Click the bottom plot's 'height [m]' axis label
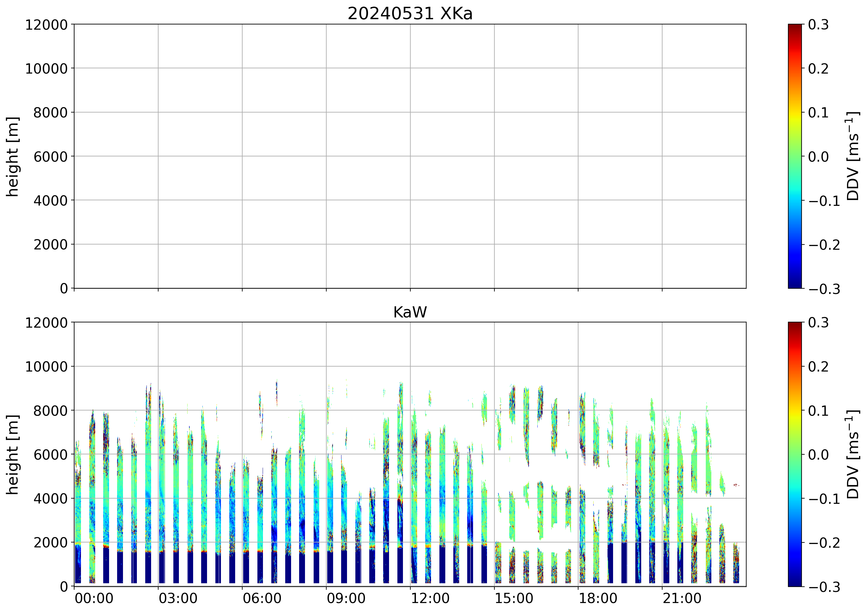 (12, 454)
